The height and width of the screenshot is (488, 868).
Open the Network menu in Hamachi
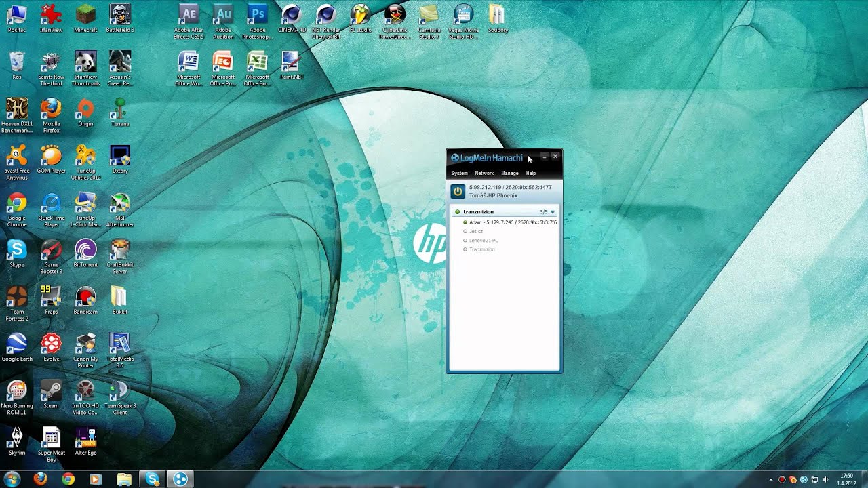pos(484,174)
